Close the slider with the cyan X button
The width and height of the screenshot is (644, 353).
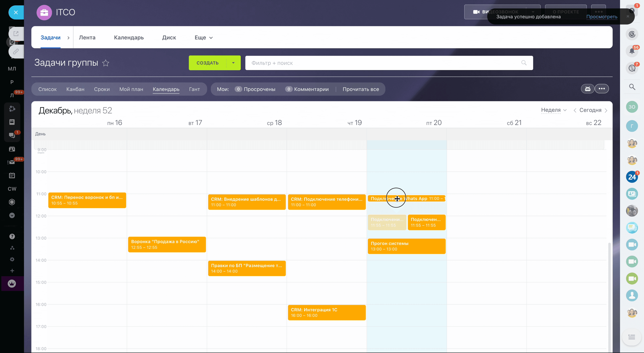tap(16, 12)
